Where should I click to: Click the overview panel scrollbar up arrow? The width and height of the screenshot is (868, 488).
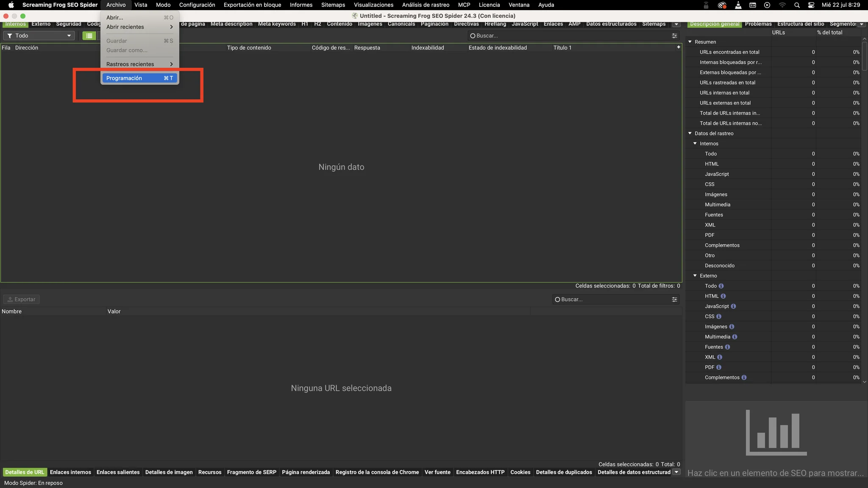(865, 39)
